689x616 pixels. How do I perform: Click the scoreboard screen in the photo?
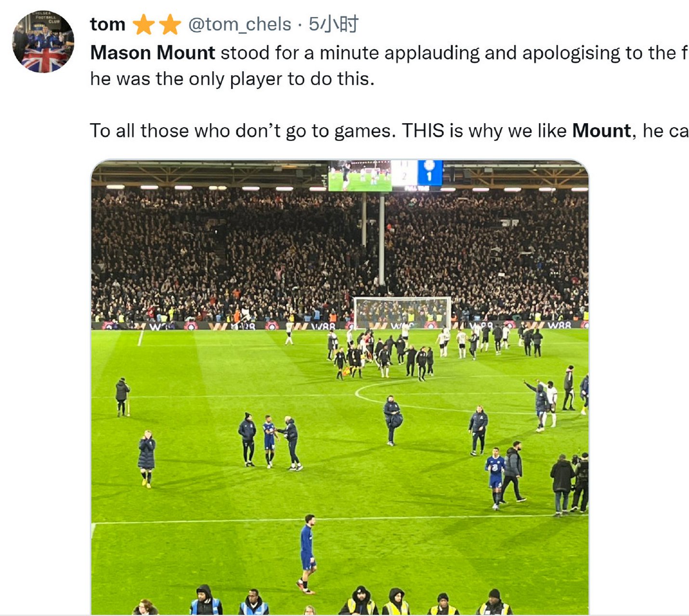[x=385, y=176]
